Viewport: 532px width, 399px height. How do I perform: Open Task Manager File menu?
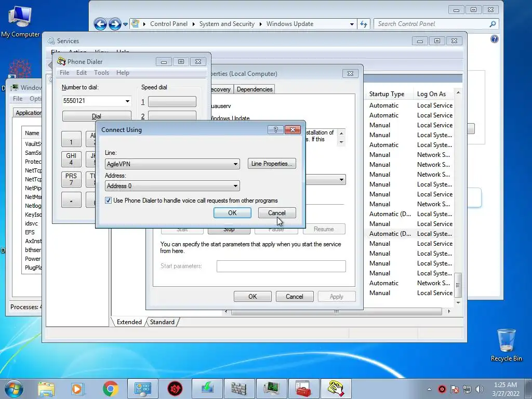coord(18,98)
